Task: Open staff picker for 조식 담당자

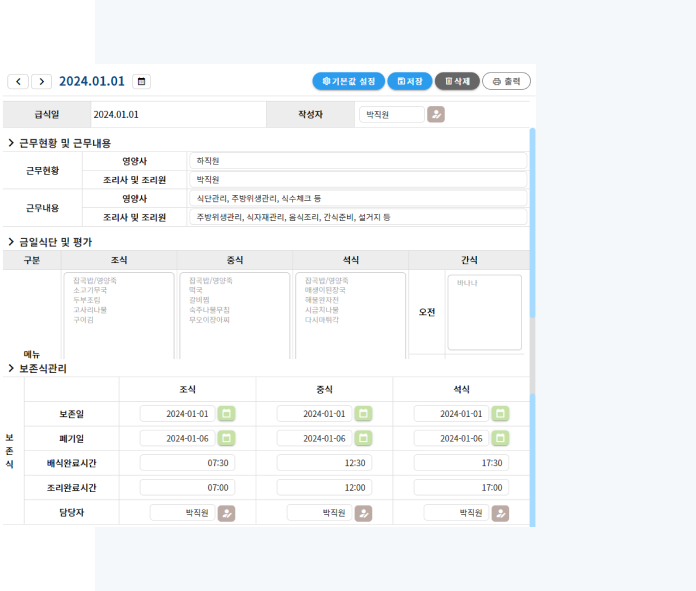Action: [x=226, y=513]
